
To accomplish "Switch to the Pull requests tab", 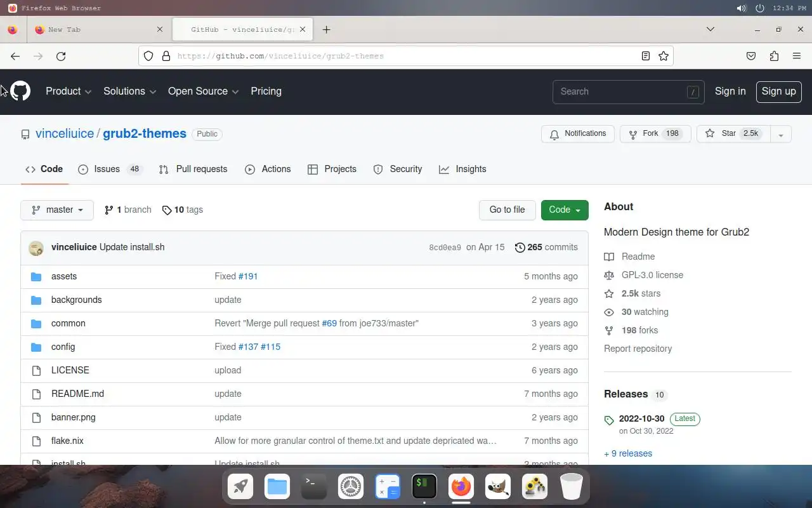I will click(x=193, y=169).
